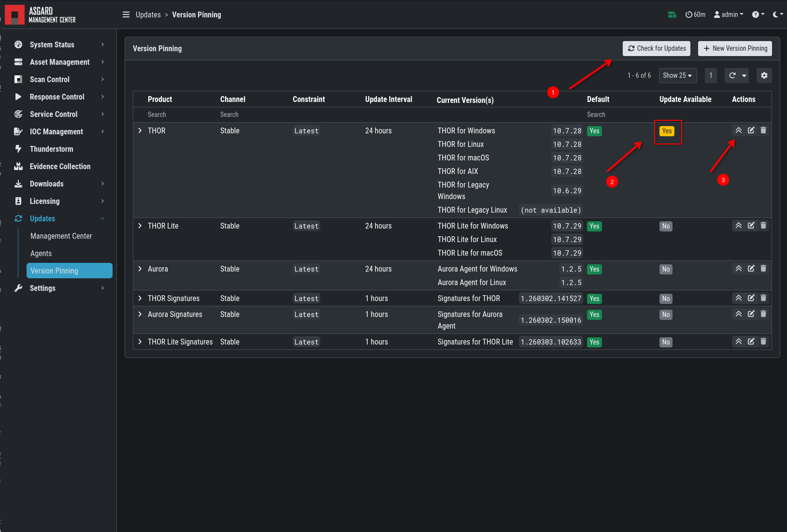787x532 pixels.
Task: Edit the THOR Signatures pinning
Action: 751,298
